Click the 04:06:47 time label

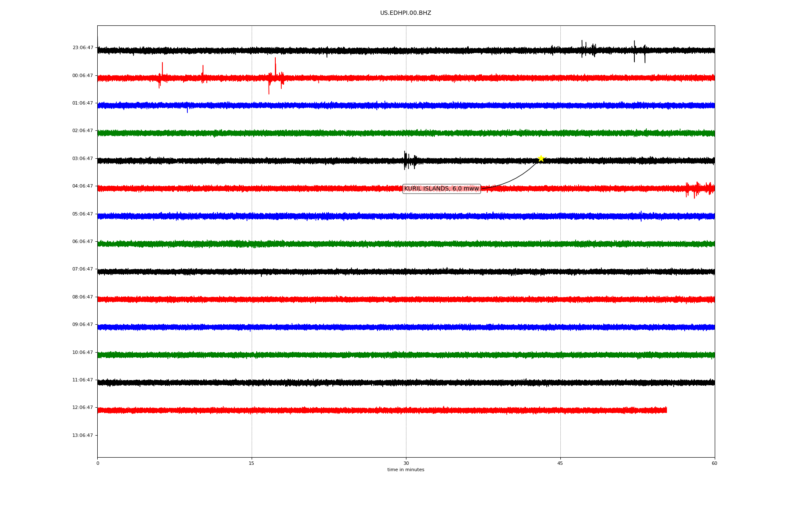(x=83, y=186)
